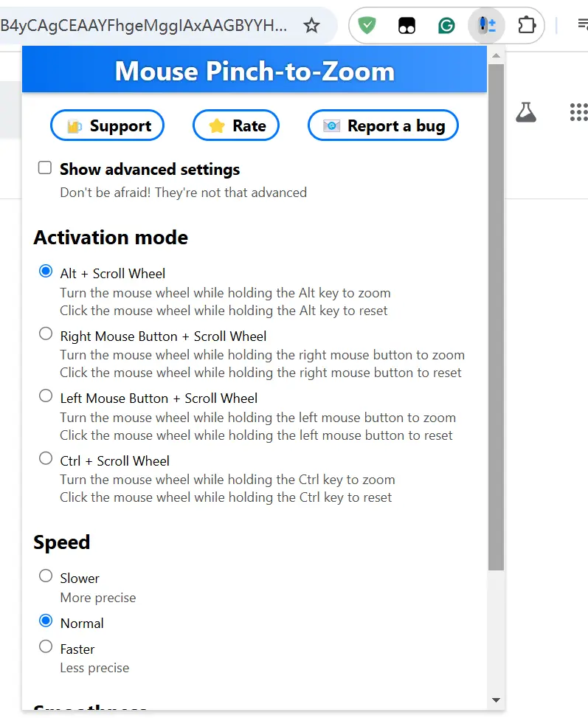This screenshot has height=718, width=588.
Task: Click the black mask extension icon
Action: tap(407, 26)
